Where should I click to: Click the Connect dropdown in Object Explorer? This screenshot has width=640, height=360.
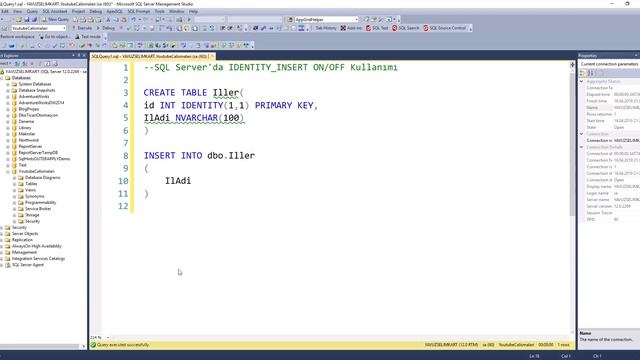click(5, 64)
